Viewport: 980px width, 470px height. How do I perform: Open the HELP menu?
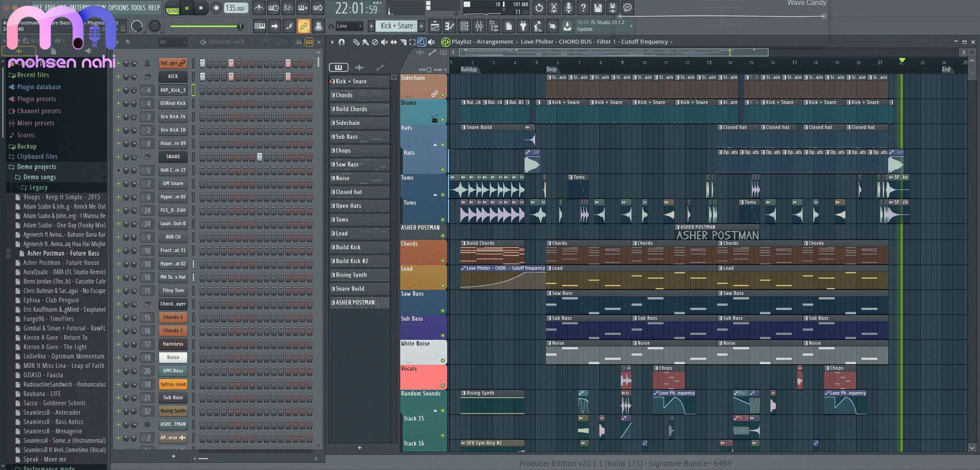coord(154,8)
